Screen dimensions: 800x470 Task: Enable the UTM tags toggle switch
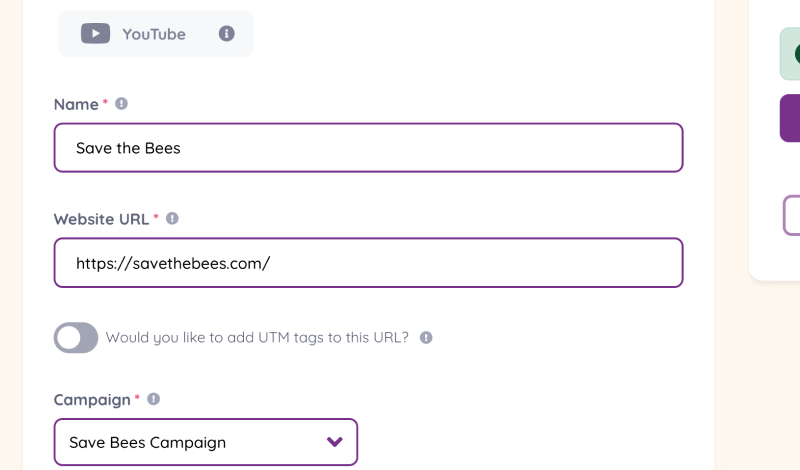coord(76,337)
